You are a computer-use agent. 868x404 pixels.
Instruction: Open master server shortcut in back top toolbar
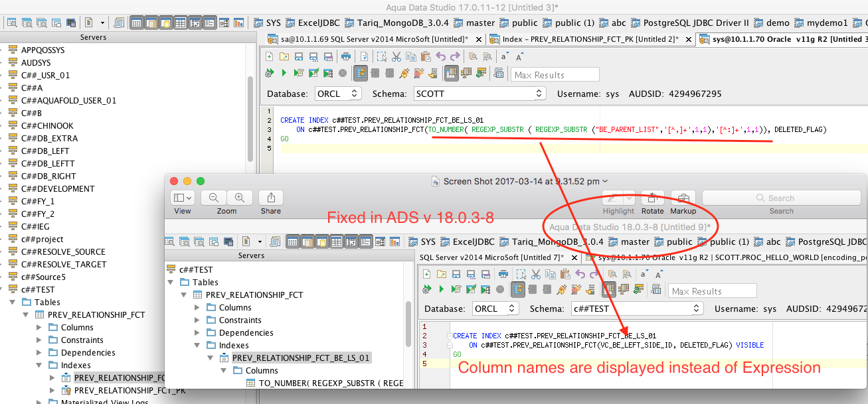474,23
